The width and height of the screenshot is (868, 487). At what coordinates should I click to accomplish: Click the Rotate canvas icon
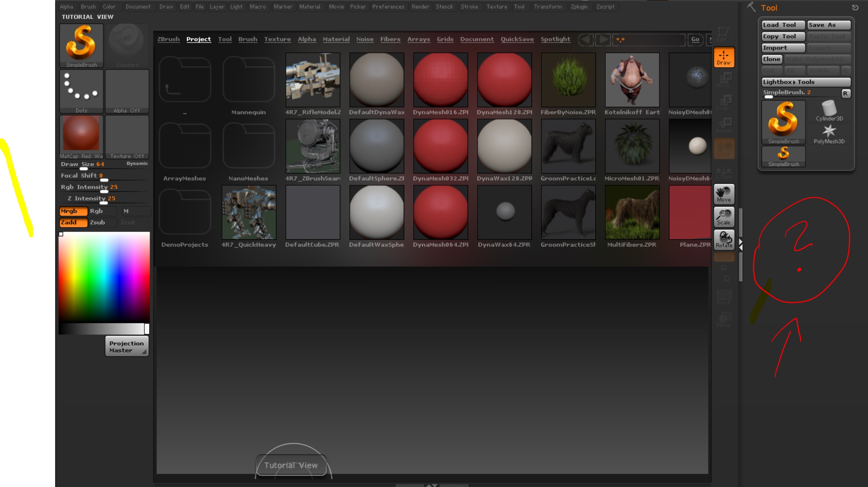(724, 240)
